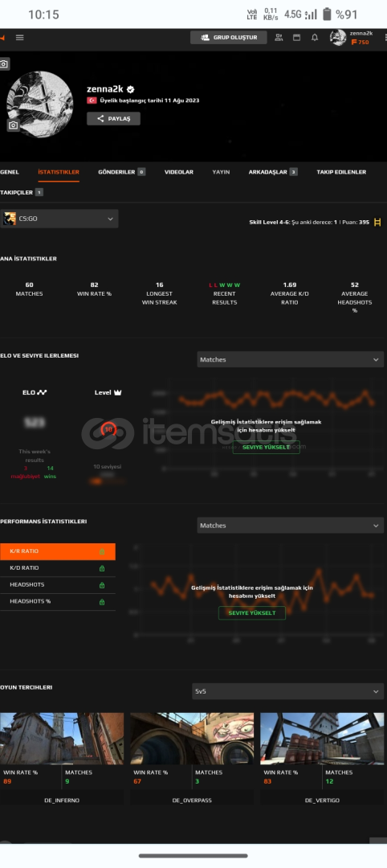
Task: Click the 82 WIN RATE % statistic
Action: point(94,289)
